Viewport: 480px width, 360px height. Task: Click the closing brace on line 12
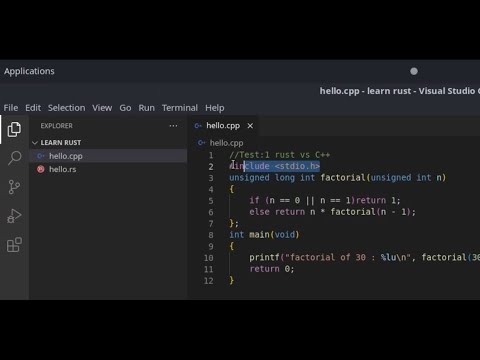232,280
